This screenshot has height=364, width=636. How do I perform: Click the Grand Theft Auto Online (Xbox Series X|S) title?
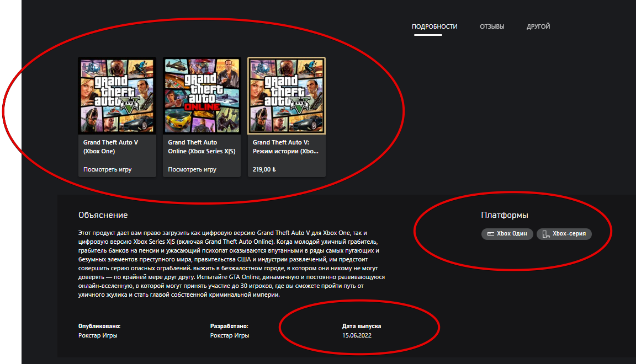pyautogui.click(x=202, y=147)
